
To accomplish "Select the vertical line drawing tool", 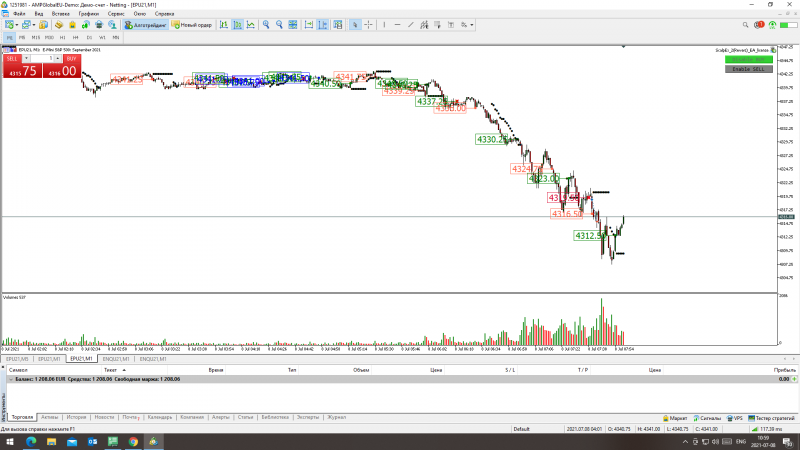I will point(384,24).
